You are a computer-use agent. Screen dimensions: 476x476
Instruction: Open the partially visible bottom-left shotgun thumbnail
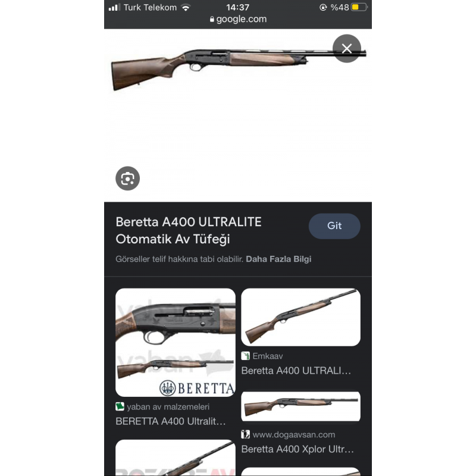coord(176,458)
